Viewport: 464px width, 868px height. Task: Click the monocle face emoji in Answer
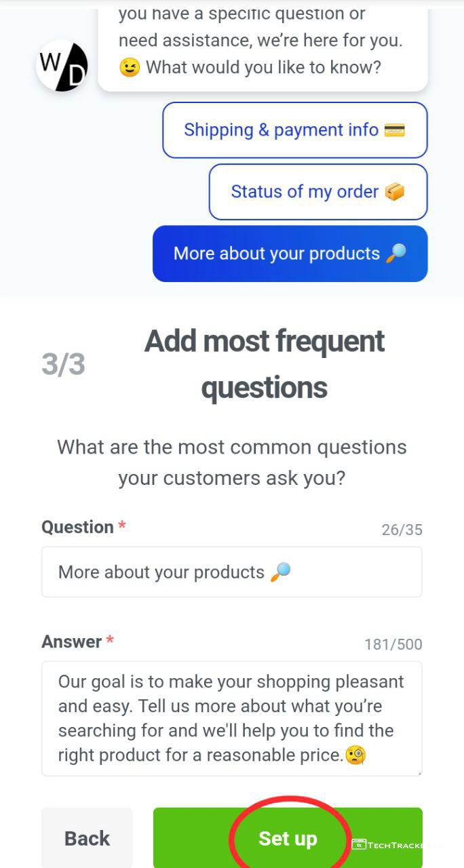[x=356, y=755]
